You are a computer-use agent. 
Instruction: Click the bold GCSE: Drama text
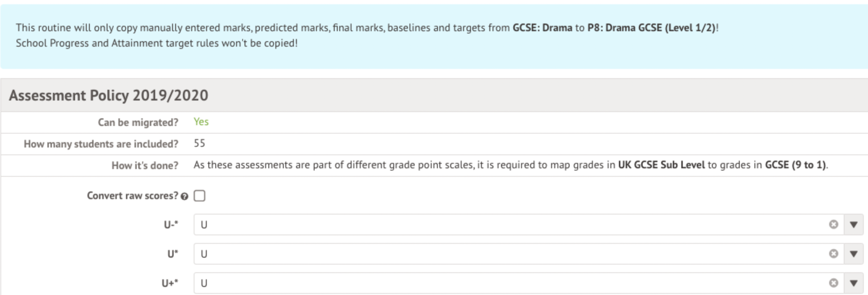tap(542, 28)
